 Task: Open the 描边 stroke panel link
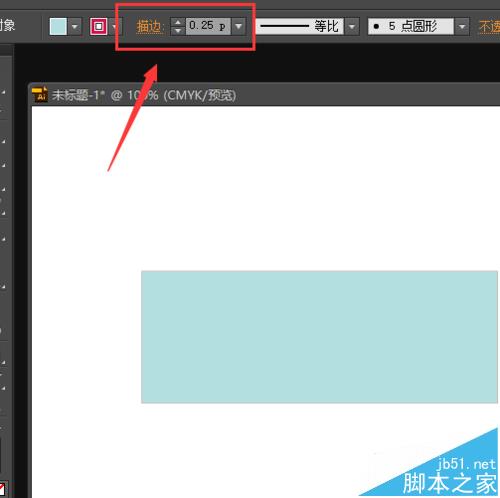coord(149,26)
